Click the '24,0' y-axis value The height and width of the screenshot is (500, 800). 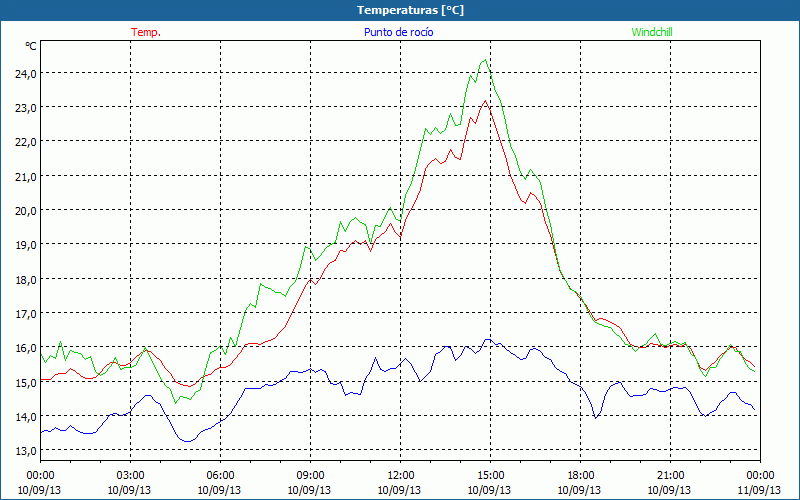tap(26, 73)
